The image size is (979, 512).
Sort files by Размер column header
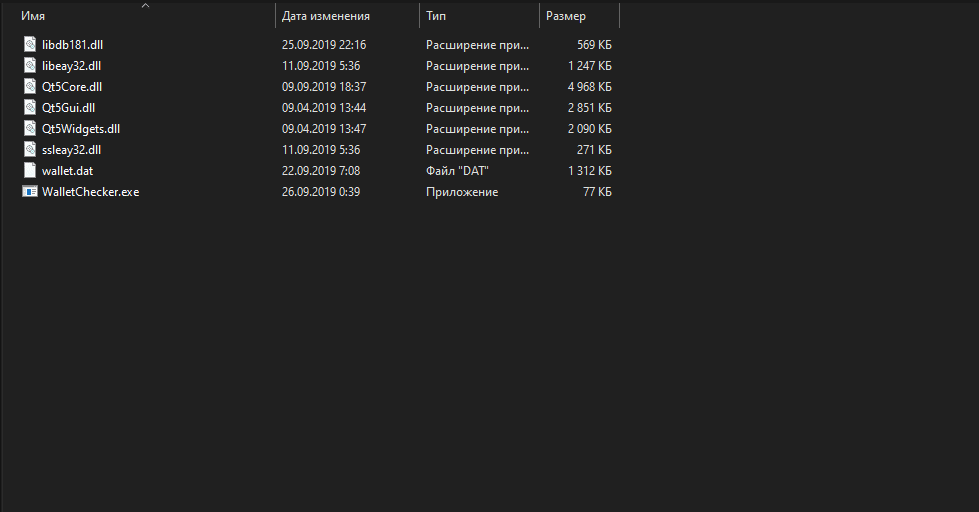pos(566,17)
